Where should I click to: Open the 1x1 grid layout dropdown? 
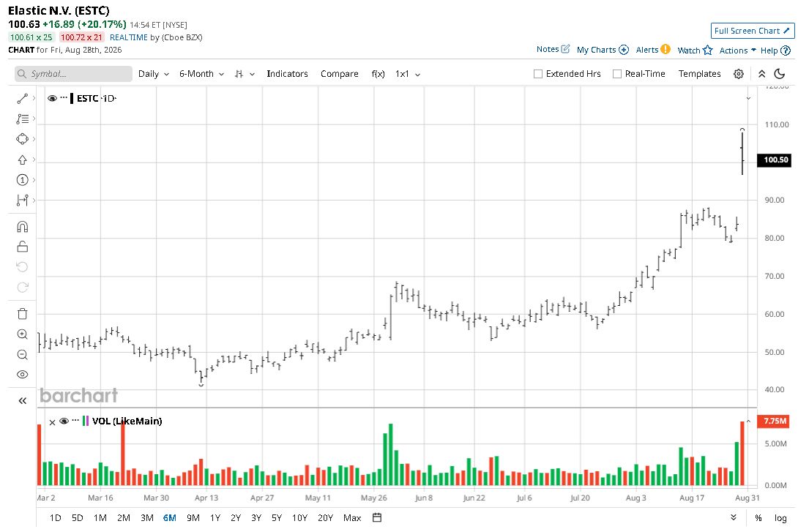[x=408, y=74]
